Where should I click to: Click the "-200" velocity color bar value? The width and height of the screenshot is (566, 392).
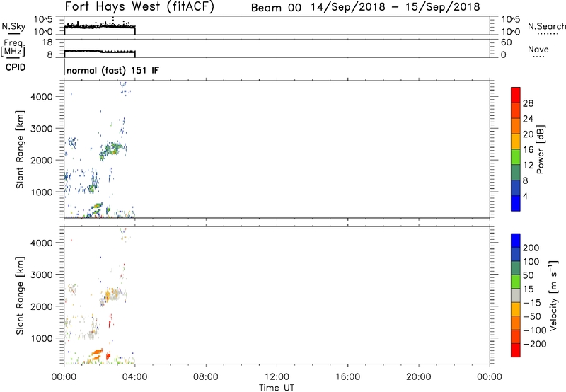click(535, 344)
